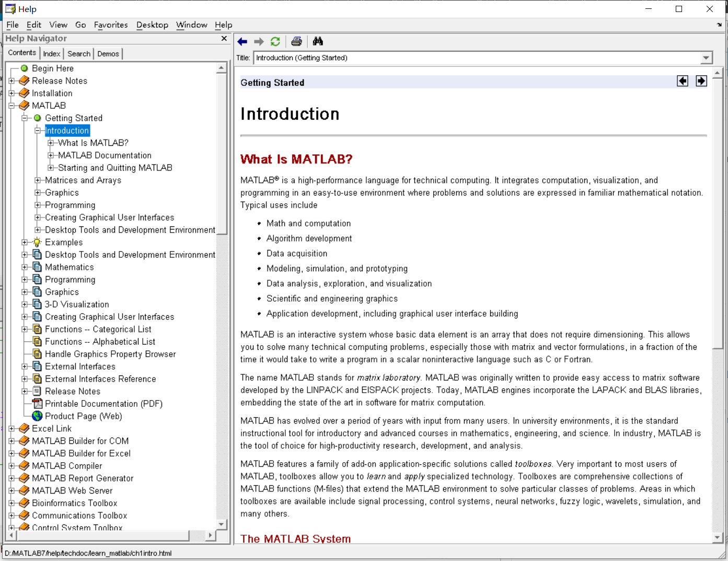Expand the Examples tree node
Screen dimensions: 728x561
pyautogui.click(x=25, y=243)
